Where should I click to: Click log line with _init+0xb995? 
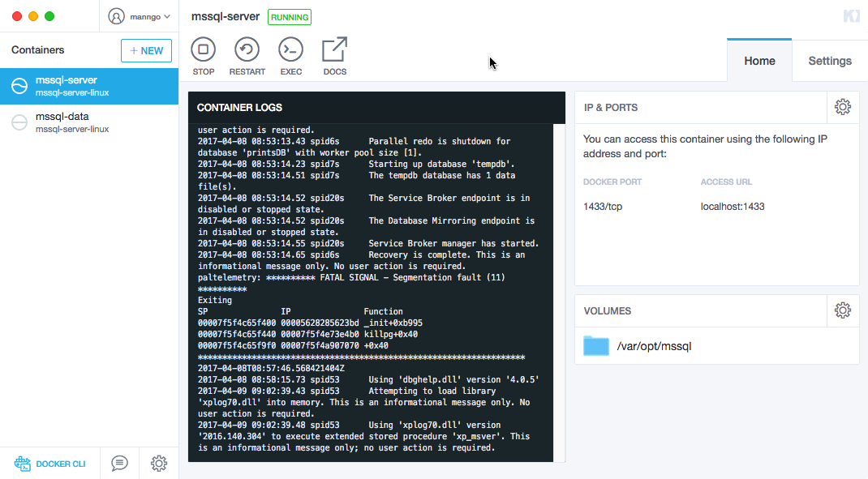coord(310,323)
